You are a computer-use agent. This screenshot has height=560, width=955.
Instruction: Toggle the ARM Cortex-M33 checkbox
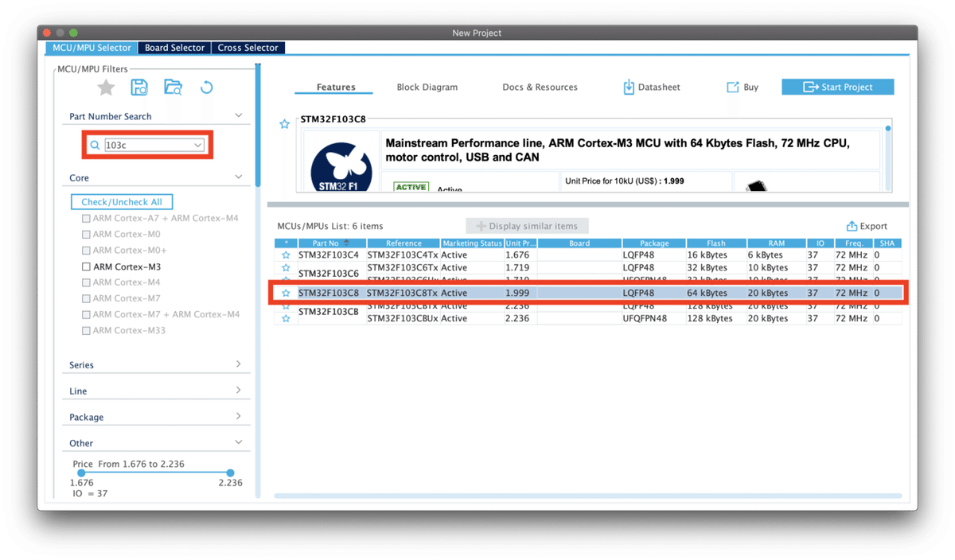point(86,330)
